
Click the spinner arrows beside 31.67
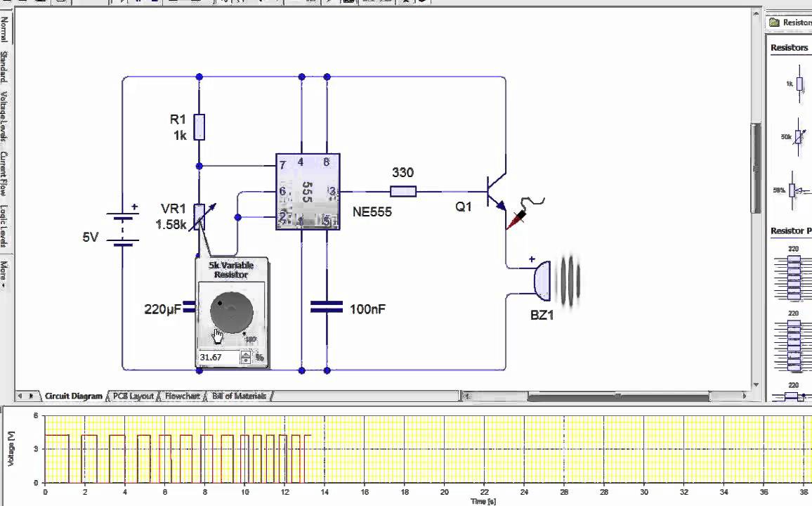pyautogui.click(x=245, y=357)
